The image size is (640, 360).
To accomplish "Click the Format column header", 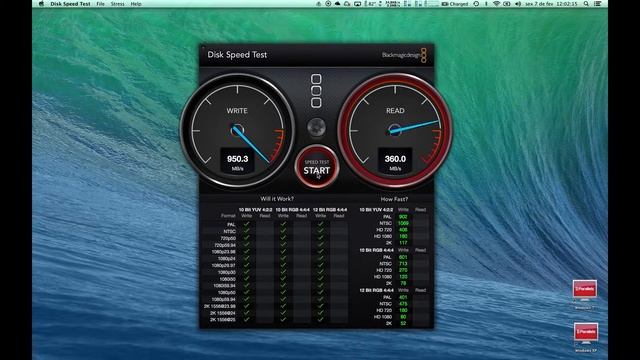I will pyautogui.click(x=228, y=216).
